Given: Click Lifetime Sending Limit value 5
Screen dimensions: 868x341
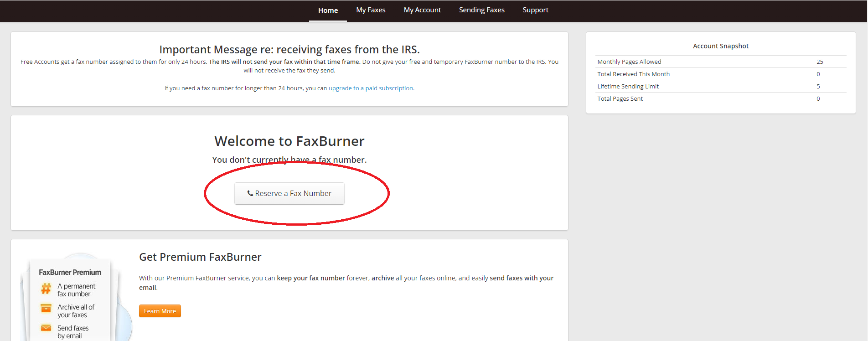Looking at the screenshot, I should tap(818, 86).
